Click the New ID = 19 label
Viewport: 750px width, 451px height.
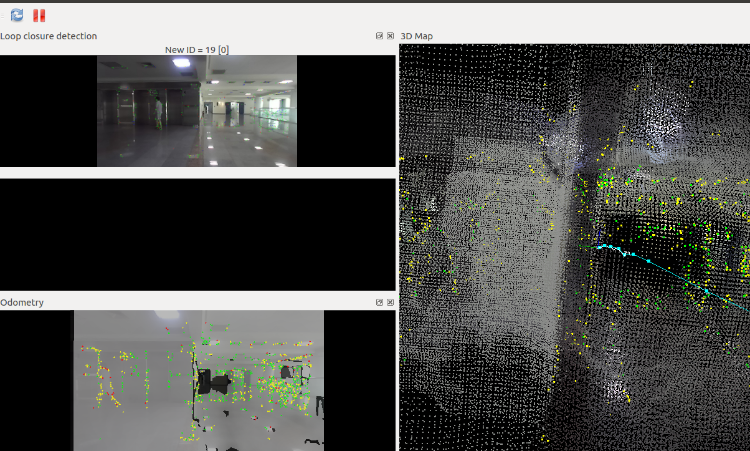[197, 49]
